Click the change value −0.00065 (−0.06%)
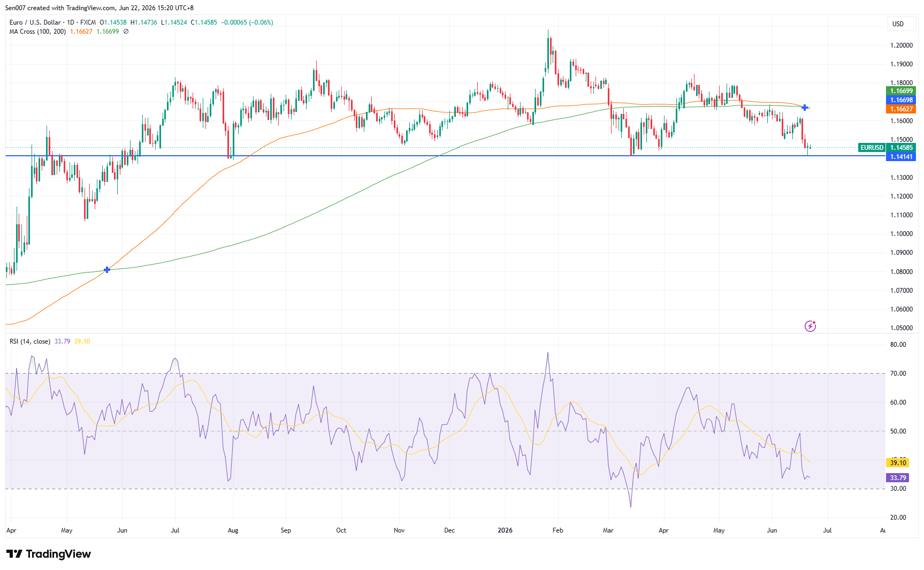Screen dimensions: 924x570 [247, 22]
